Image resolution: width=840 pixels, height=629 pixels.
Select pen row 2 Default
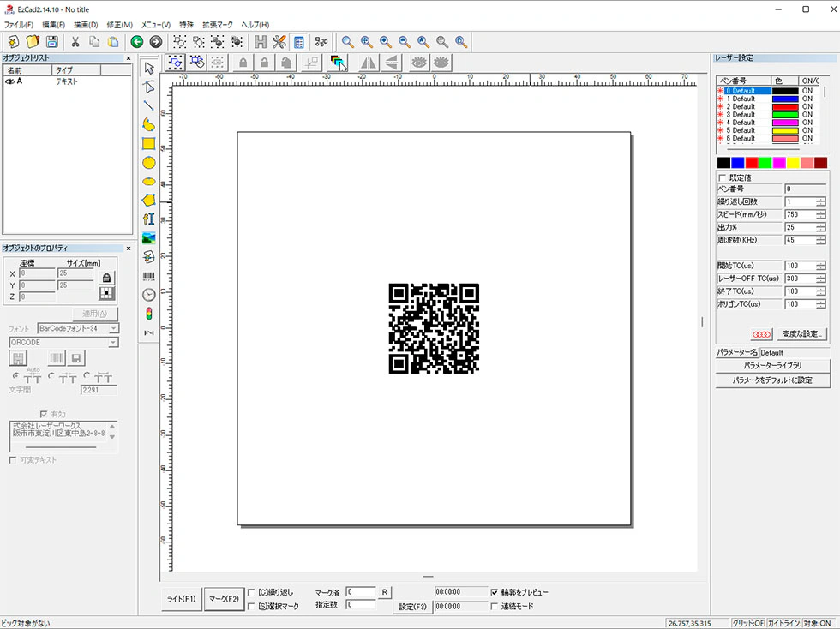tap(766, 106)
